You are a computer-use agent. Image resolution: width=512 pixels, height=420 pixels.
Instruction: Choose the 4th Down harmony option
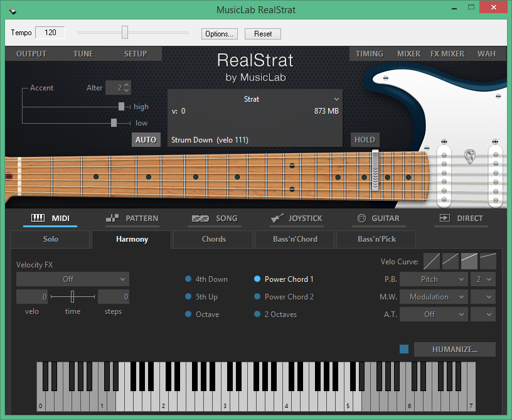[206, 279]
